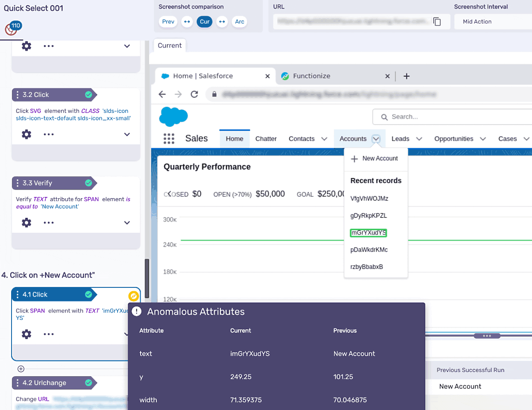532x410 pixels.
Task: Click the '249.25' current y value
Action: pos(241,377)
